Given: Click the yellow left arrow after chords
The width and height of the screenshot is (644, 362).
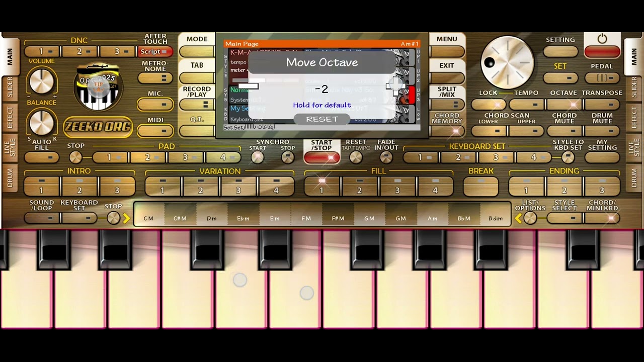Looking at the screenshot, I should [518, 218].
